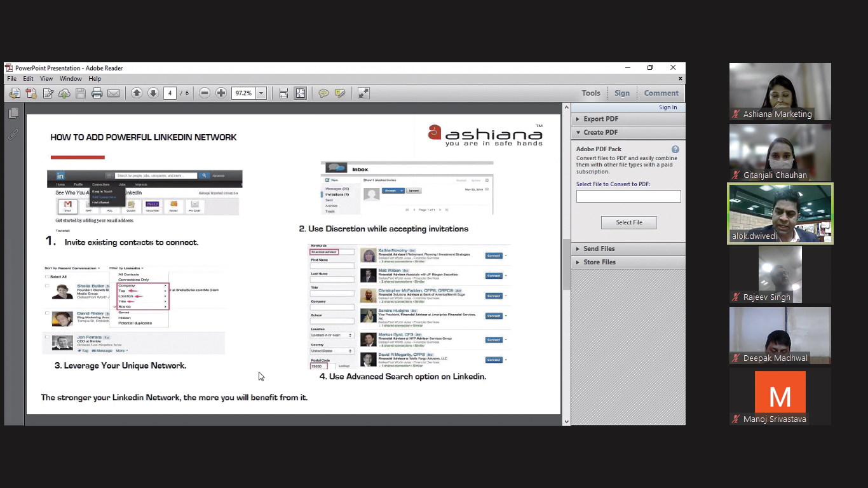Viewport: 868px width, 488px height.
Task: Collapse the Create PDF section
Action: [628, 132]
